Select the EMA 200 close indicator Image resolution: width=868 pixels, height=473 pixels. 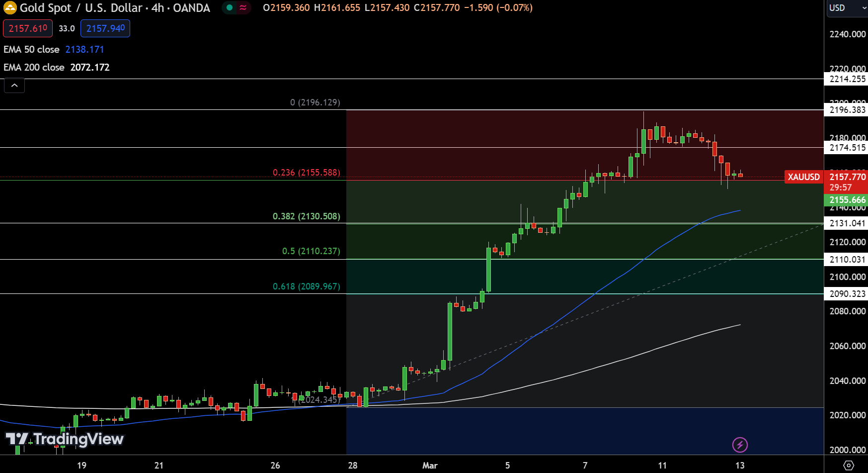pyautogui.click(x=34, y=67)
